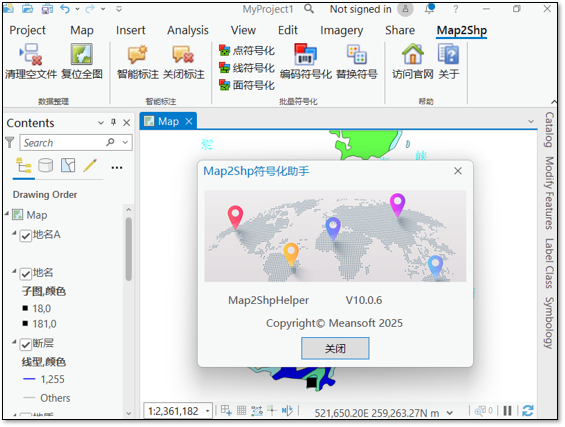Pause drawing with the pause icon
565x427 pixels.
click(507, 410)
